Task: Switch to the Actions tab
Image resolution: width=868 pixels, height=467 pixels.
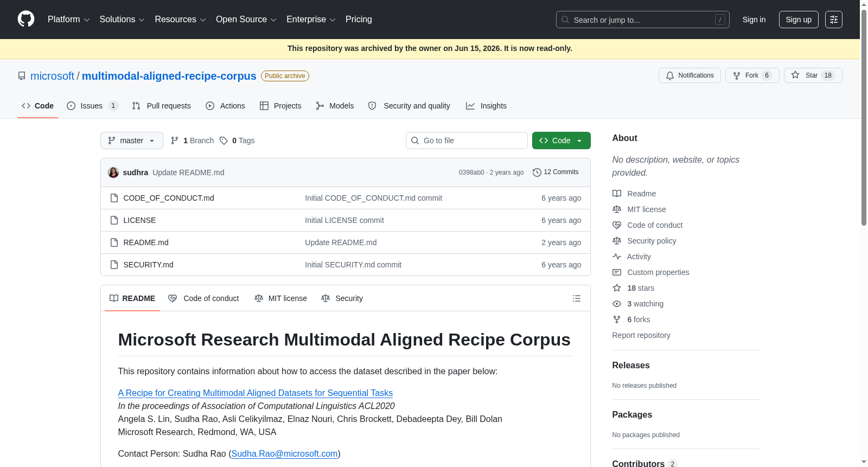Action: (x=225, y=106)
